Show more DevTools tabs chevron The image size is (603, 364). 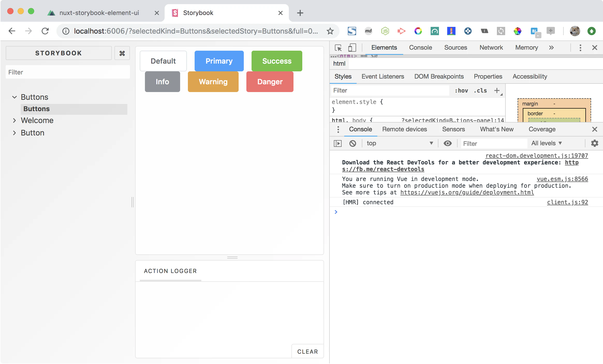[x=551, y=48]
